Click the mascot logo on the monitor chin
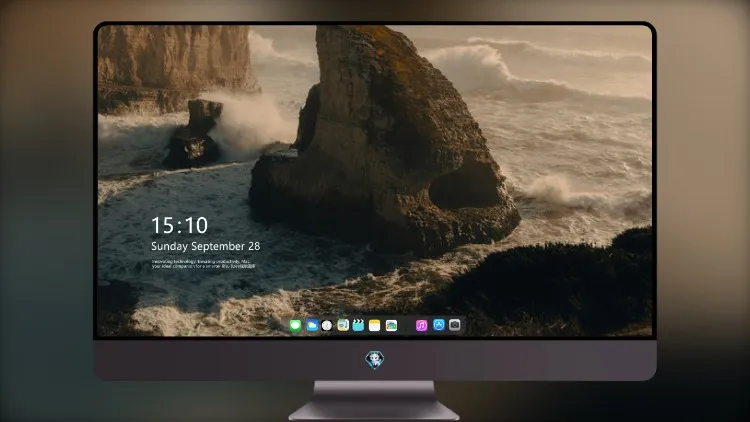This screenshot has height=422, width=750. [375, 360]
